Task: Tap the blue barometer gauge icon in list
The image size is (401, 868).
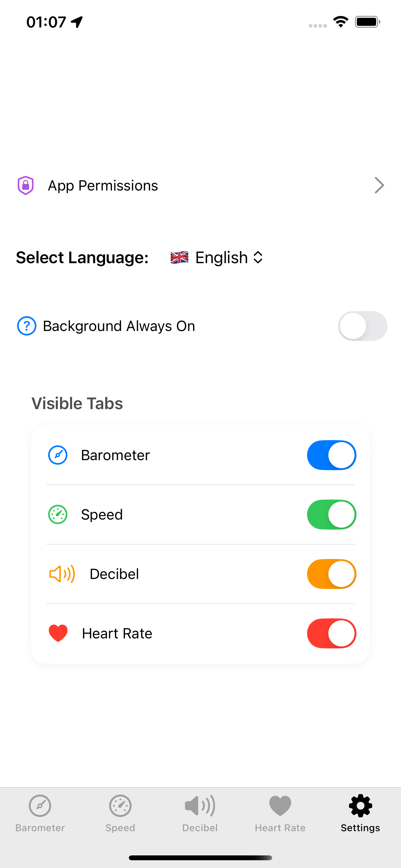Action: 57,455
